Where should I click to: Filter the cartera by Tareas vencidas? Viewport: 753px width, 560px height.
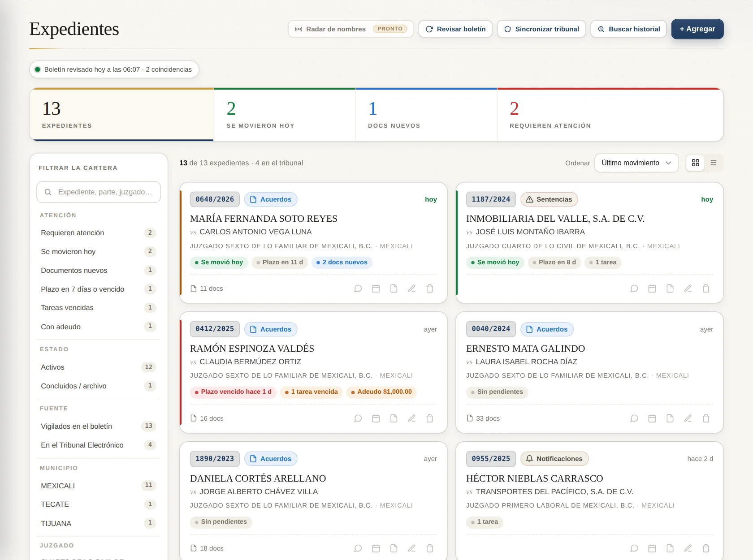98,308
